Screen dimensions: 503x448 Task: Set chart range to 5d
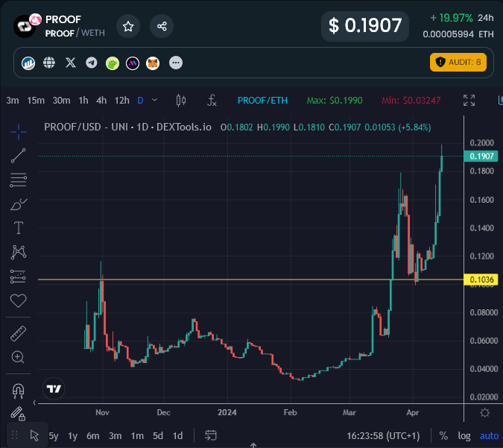coord(158,436)
